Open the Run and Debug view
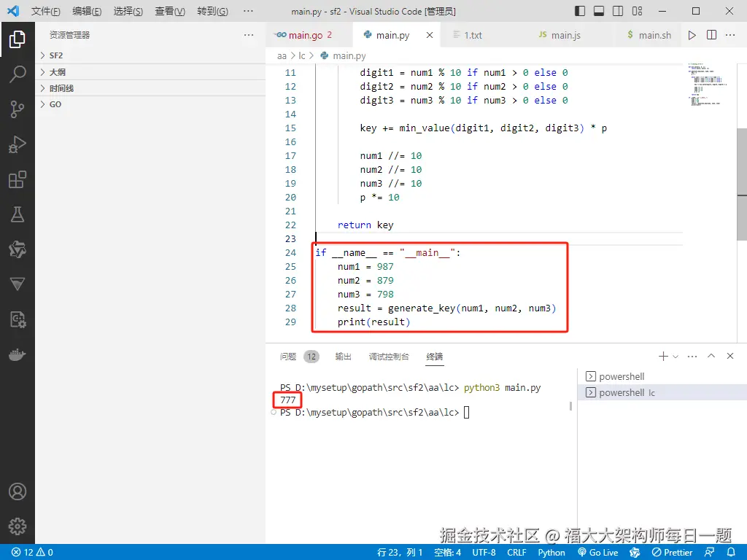Viewport: 747px width, 560px height. coord(18,144)
